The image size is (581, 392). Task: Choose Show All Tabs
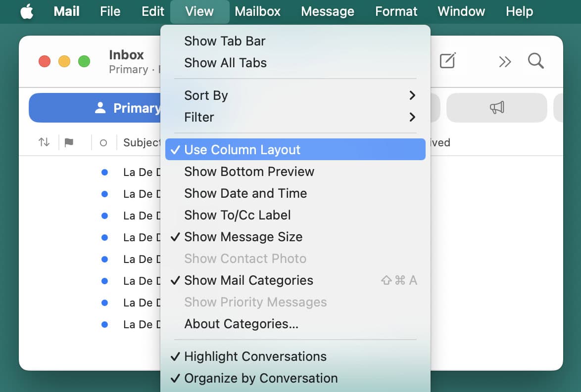coord(295,63)
